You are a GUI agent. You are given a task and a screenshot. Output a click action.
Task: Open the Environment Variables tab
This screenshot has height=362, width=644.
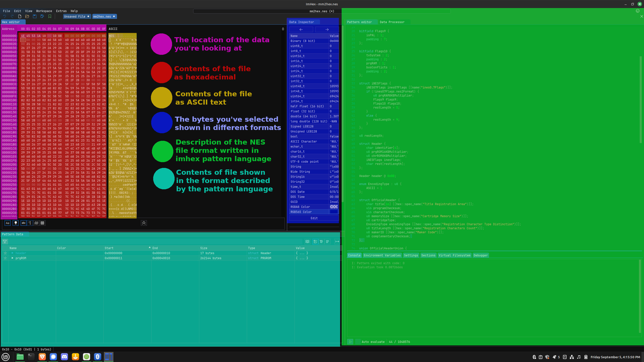pyautogui.click(x=382, y=255)
